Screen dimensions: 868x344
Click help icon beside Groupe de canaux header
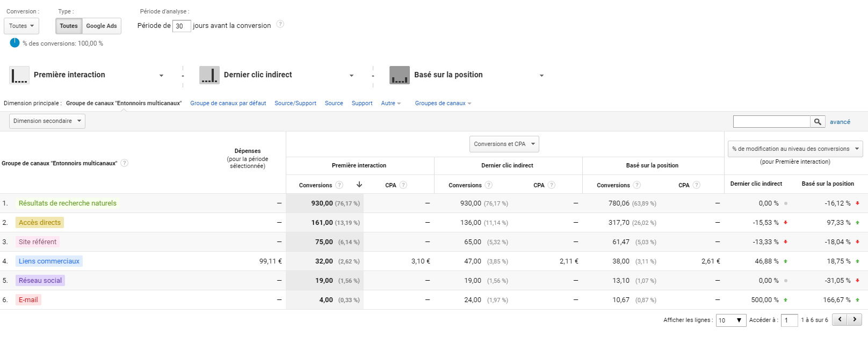(x=125, y=163)
